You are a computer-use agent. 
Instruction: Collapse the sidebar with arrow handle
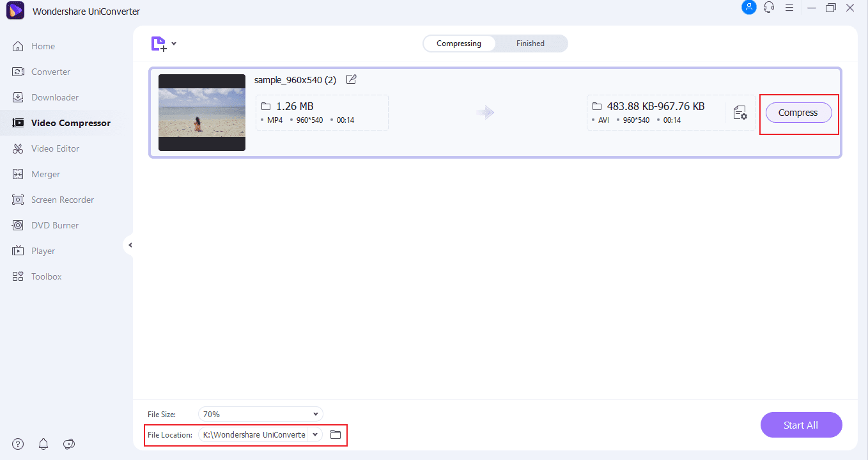coord(130,245)
